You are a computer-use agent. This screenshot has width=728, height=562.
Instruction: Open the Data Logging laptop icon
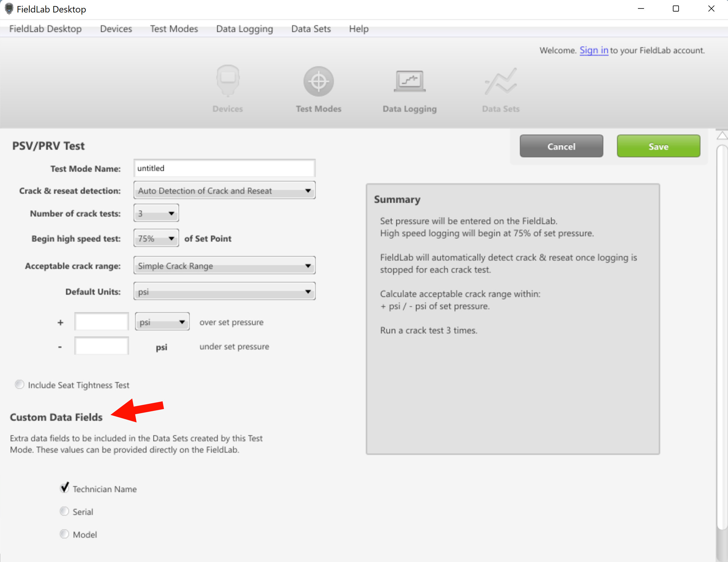410,81
